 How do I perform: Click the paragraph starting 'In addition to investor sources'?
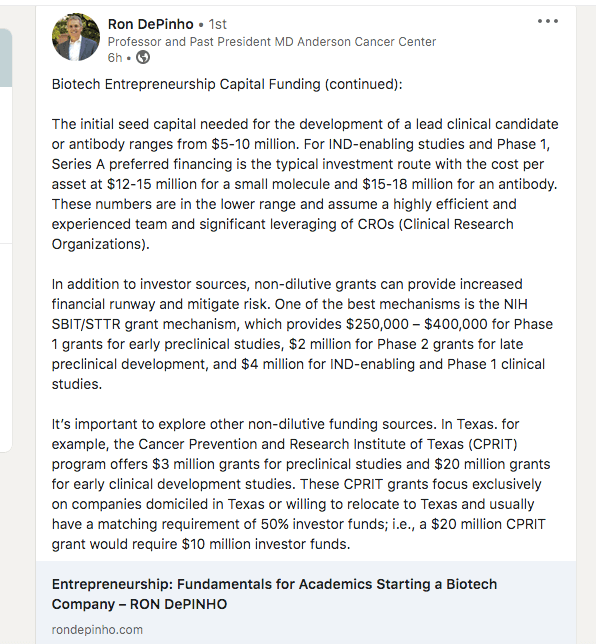tap(302, 334)
